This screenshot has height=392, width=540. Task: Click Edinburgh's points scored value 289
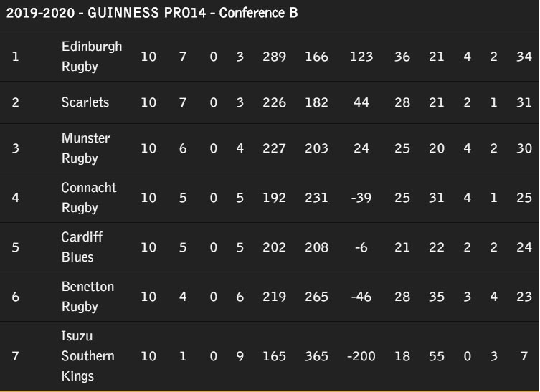274,57
